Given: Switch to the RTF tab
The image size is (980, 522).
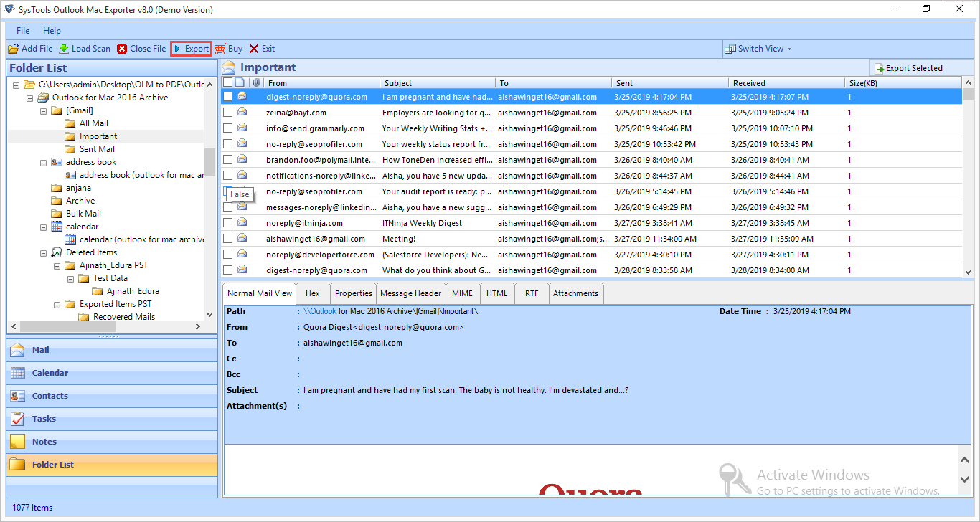Looking at the screenshot, I should pos(532,293).
